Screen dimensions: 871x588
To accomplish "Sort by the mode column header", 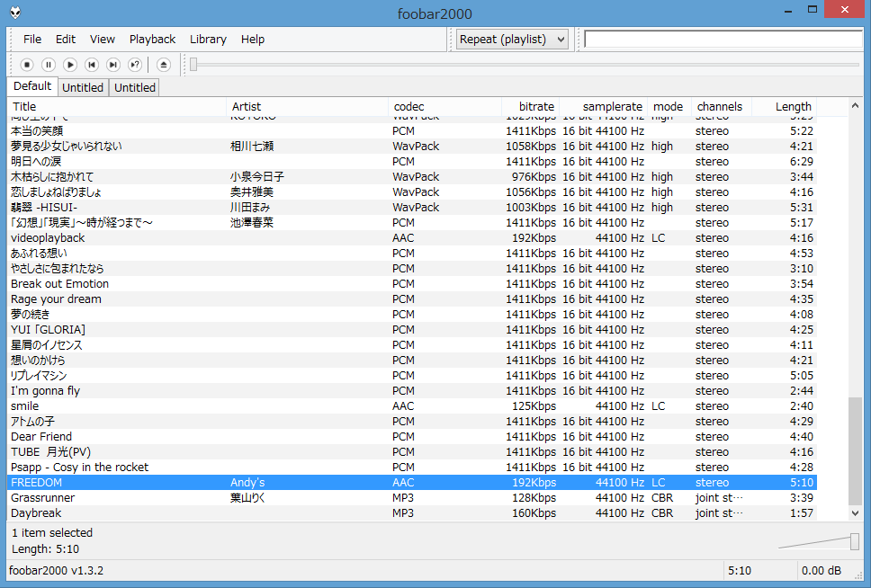I will tap(669, 107).
